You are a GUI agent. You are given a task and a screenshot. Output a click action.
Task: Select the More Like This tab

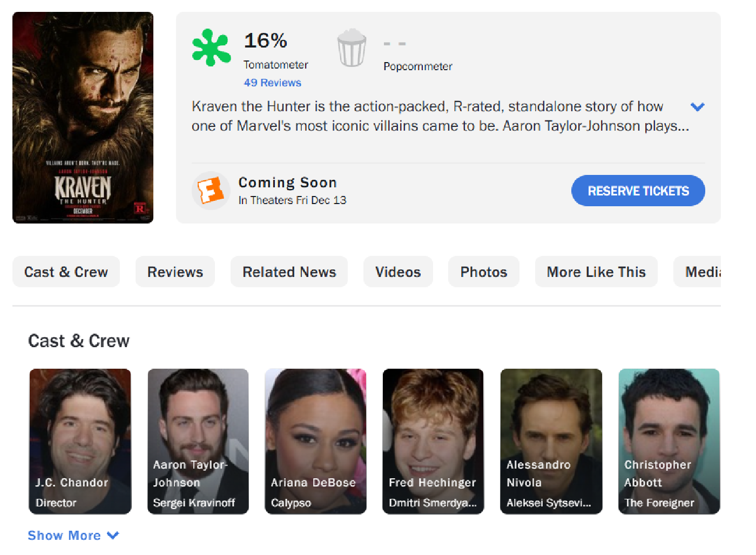(596, 272)
